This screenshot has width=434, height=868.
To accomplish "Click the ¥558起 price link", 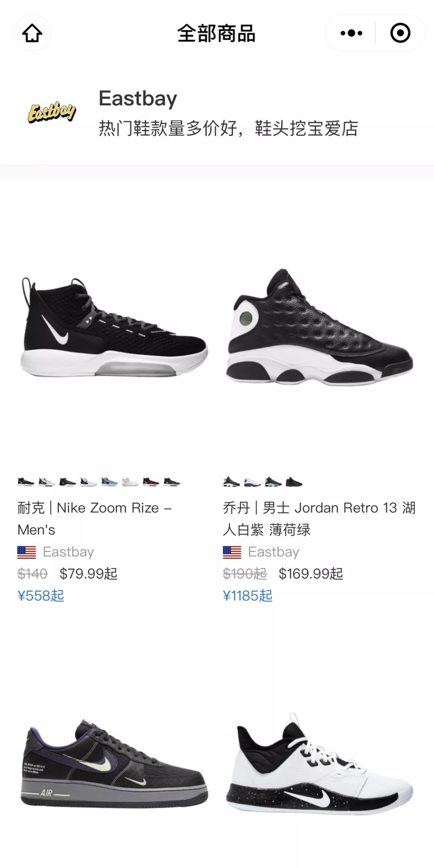I will 41,596.
